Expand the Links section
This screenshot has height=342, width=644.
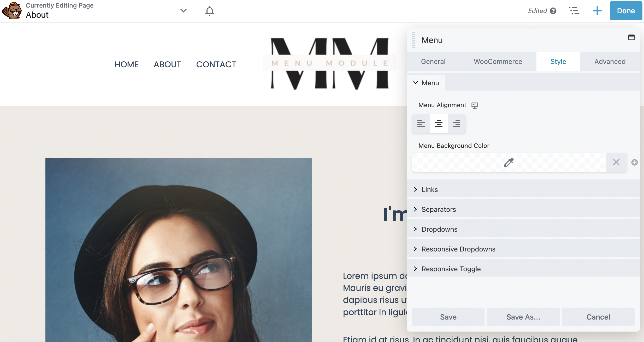[x=429, y=189]
